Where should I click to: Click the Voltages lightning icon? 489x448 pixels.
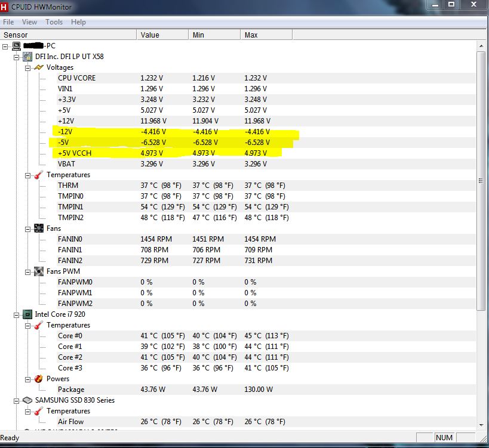(x=39, y=67)
